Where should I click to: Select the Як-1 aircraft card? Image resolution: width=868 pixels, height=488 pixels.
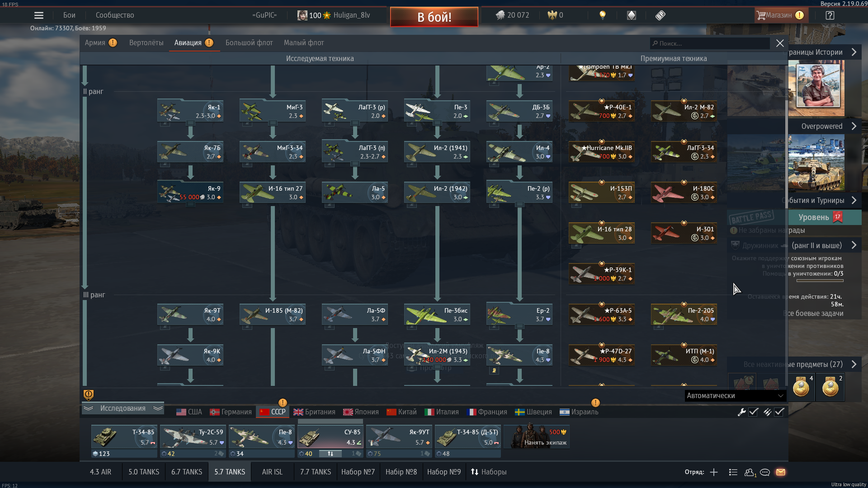coord(190,111)
